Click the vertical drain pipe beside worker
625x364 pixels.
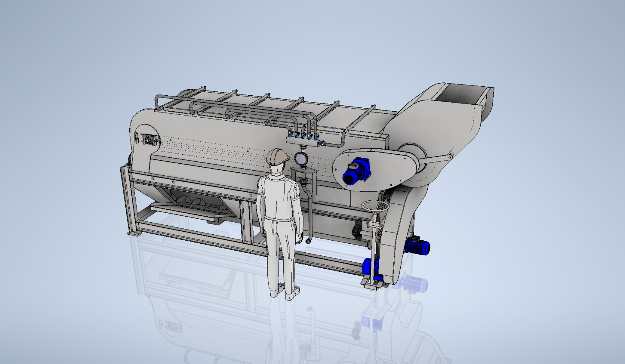308,213
